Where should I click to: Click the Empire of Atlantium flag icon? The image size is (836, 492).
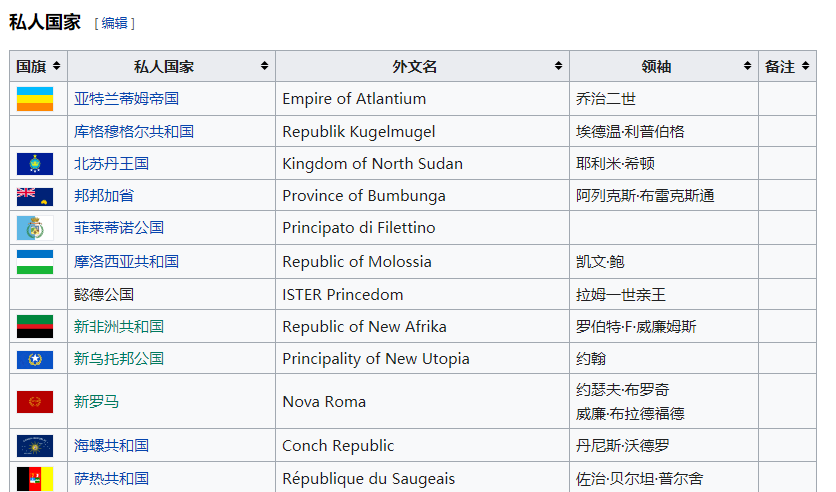35,99
